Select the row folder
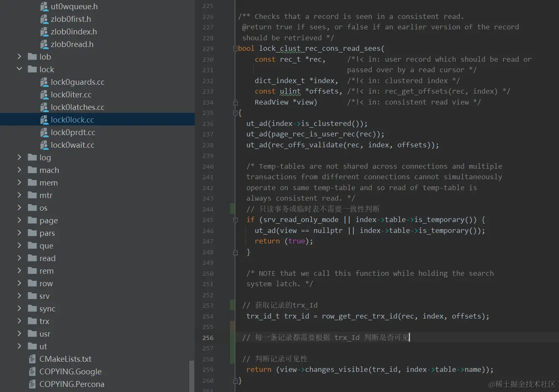The height and width of the screenshot is (392, 559). [x=46, y=283]
